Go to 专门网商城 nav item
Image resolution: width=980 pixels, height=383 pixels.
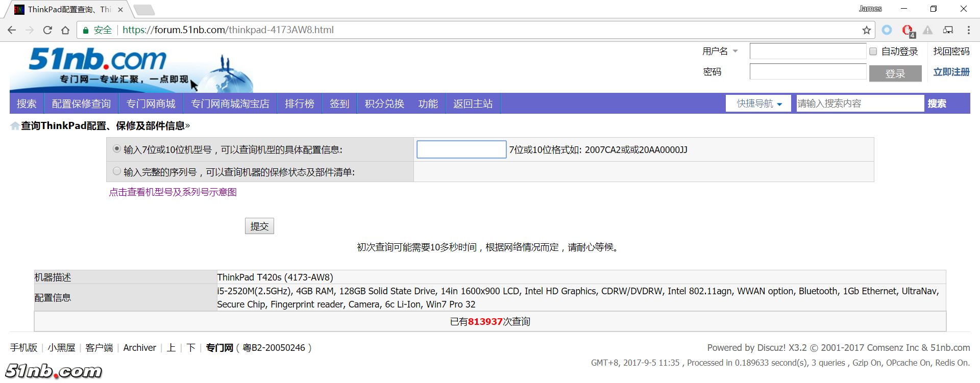[151, 104]
